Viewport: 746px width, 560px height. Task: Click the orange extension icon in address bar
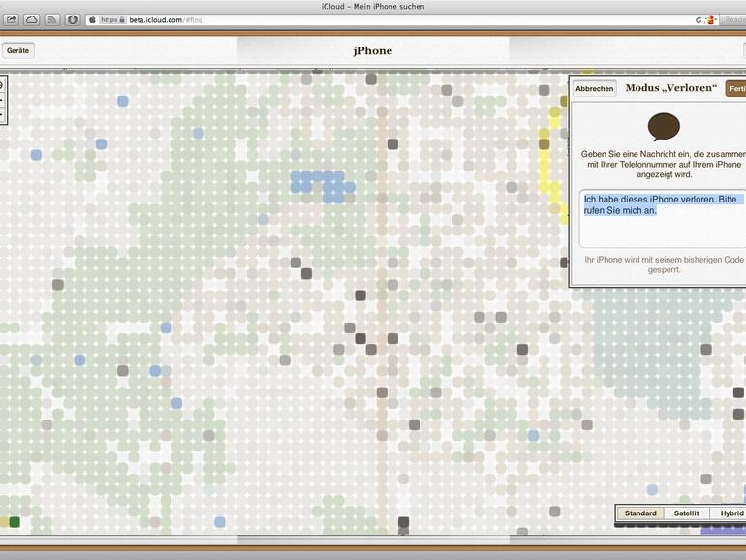[x=711, y=20]
